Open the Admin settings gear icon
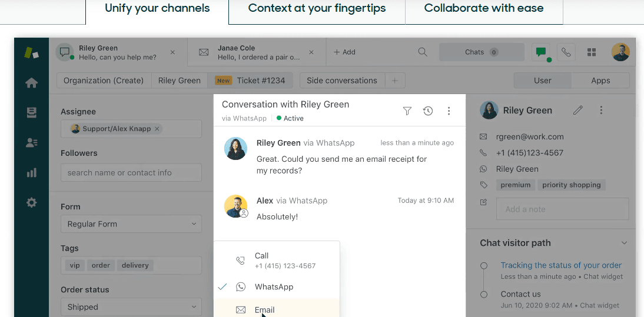 [32, 202]
